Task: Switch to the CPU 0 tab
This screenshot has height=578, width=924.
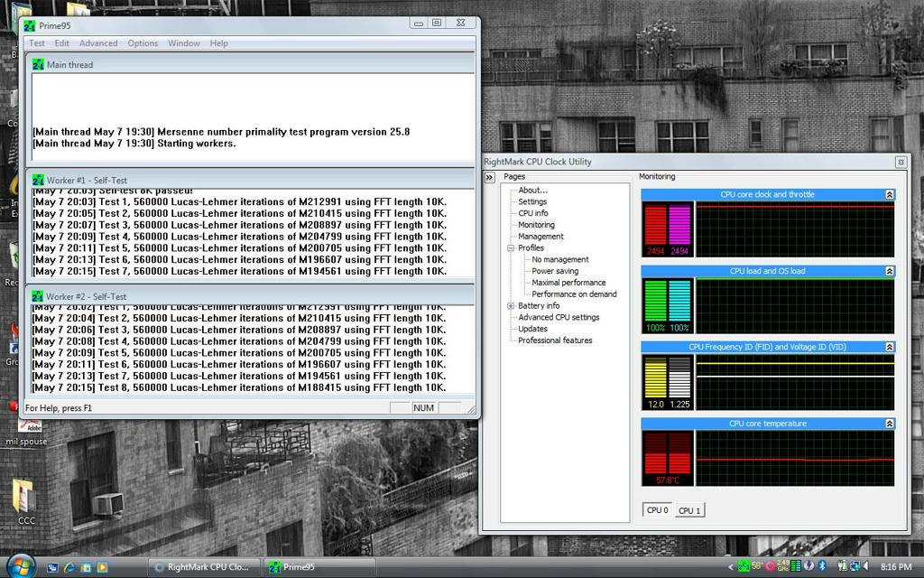Action: click(x=657, y=510)
